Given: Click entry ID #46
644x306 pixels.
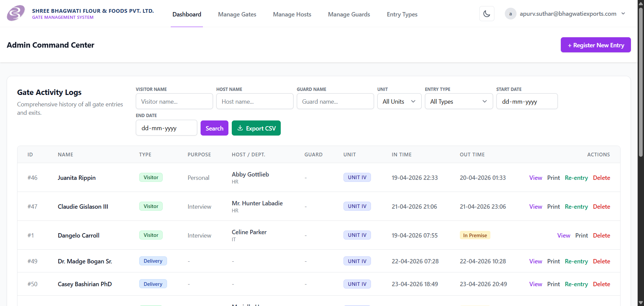Looking at the screenshot, I should click(33, 178).
